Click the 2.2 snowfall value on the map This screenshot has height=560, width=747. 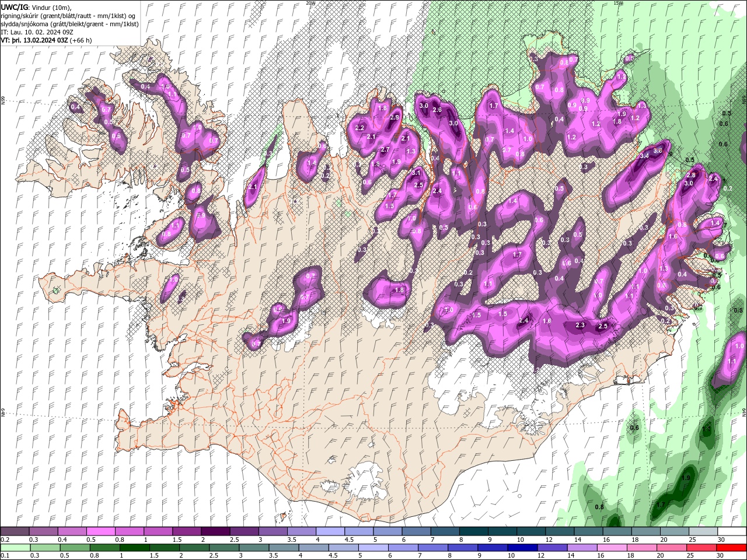point(359,128)
